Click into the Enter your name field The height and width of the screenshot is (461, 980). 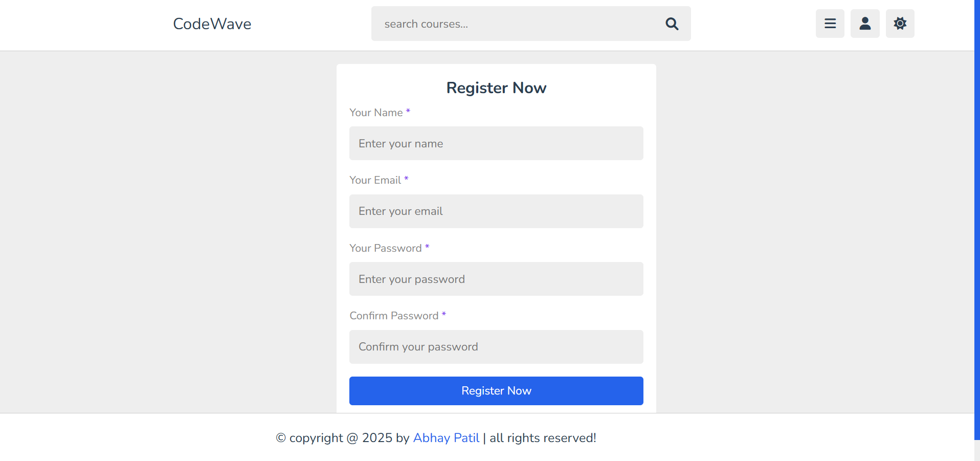pyautogui.click(x=496, y=144)
